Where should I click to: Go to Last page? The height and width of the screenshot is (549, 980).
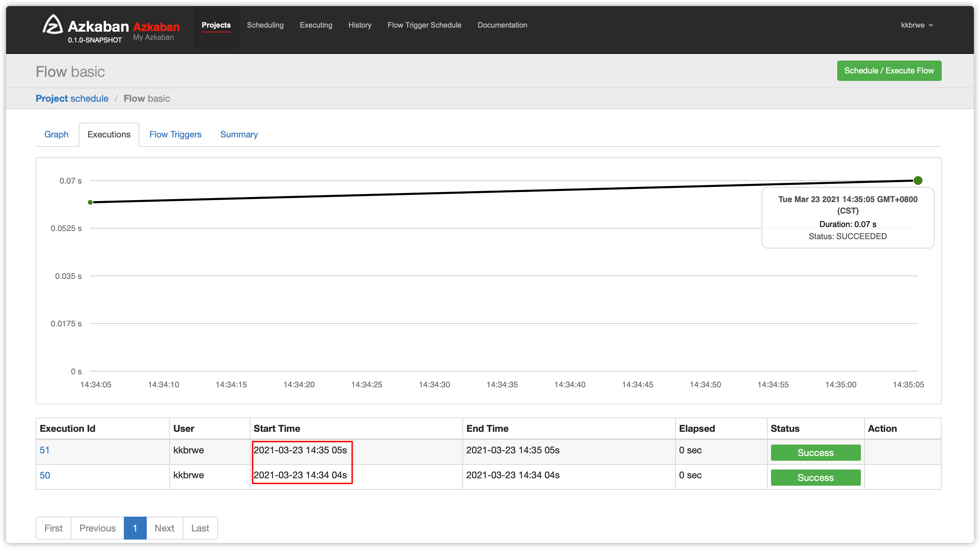click(200, 528)
